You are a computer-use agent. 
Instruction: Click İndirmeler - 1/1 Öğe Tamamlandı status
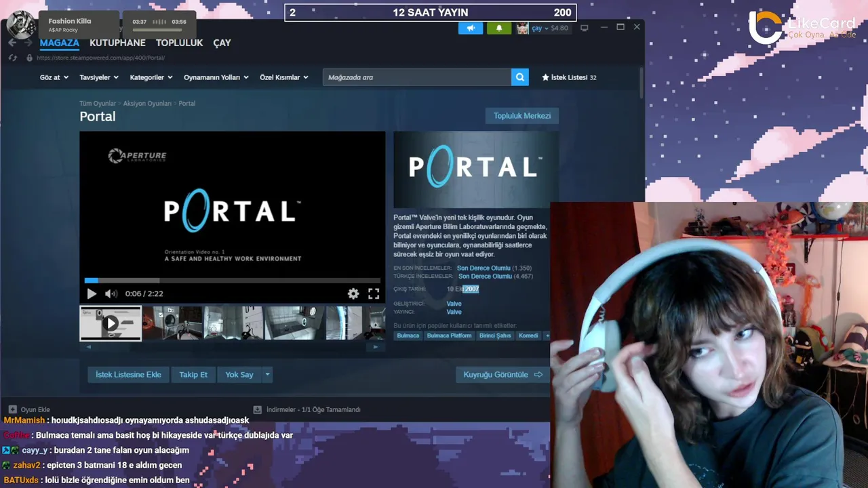point(313,409)
